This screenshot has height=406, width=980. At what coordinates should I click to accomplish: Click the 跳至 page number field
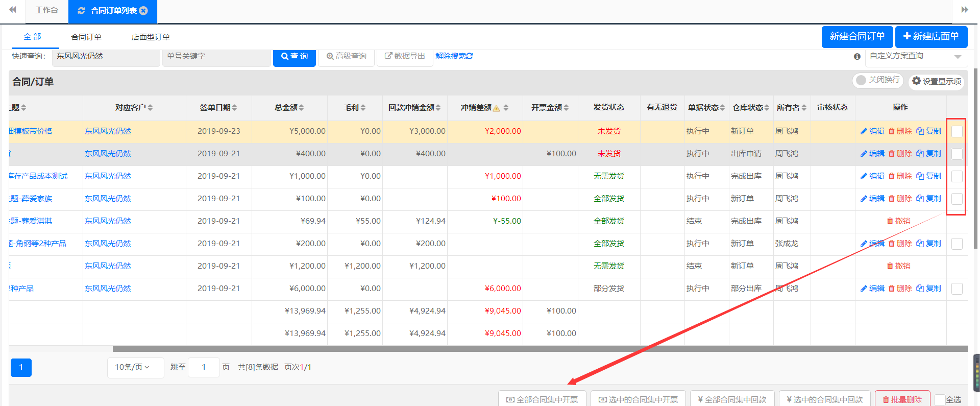204,367
